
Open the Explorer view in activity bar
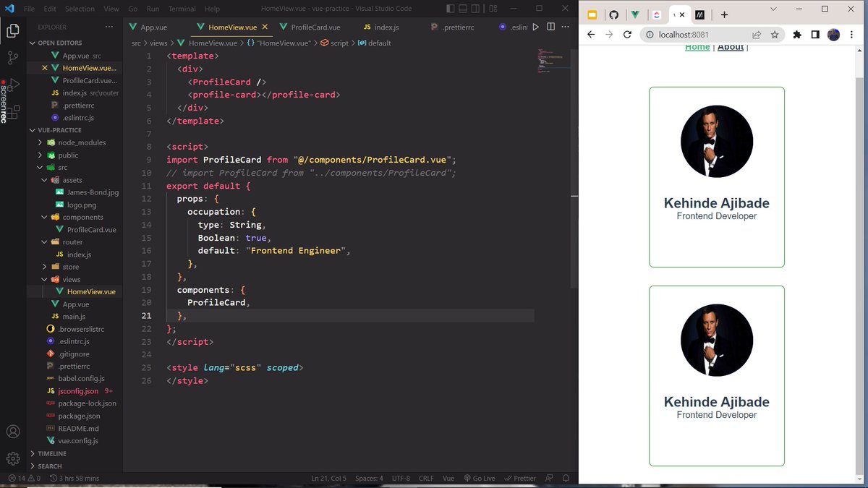pyautogui.click(x=13, y=30)
